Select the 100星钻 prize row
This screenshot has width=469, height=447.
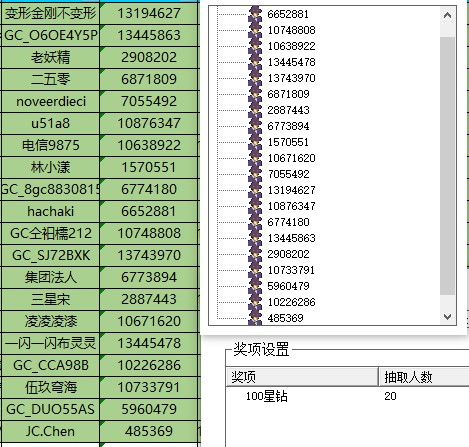(x=266, y=396)
